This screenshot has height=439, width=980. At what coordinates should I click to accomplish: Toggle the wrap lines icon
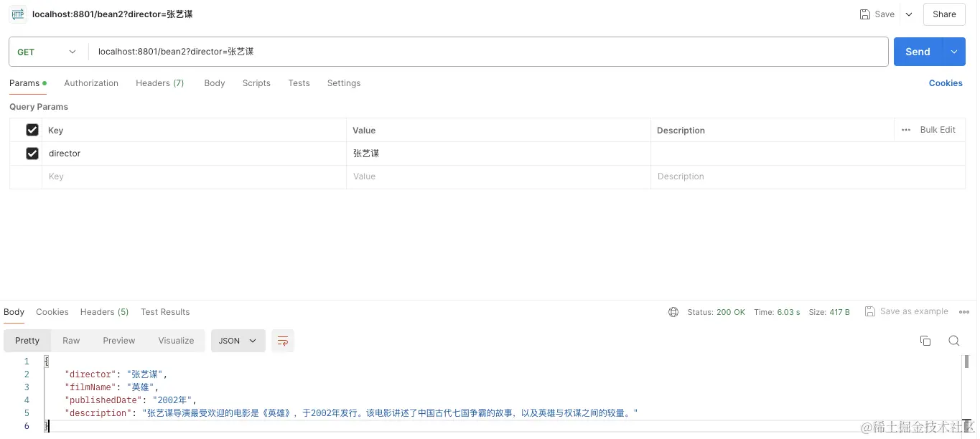click(283, 341)
